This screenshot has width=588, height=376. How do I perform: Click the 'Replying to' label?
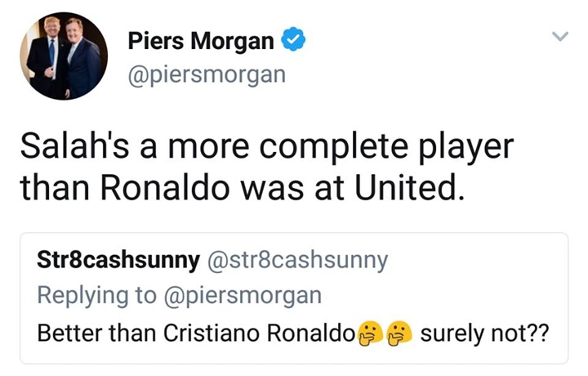click(x=96, y=296)
